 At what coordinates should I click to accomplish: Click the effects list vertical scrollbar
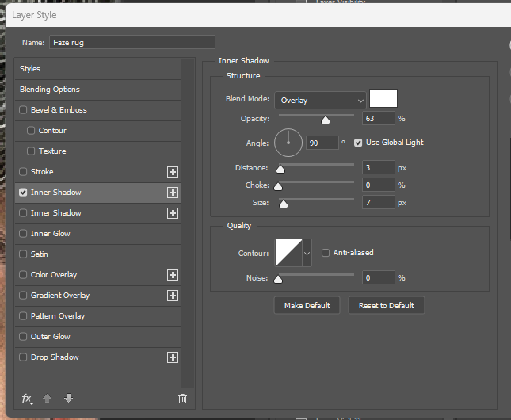(x=188, y=223)
